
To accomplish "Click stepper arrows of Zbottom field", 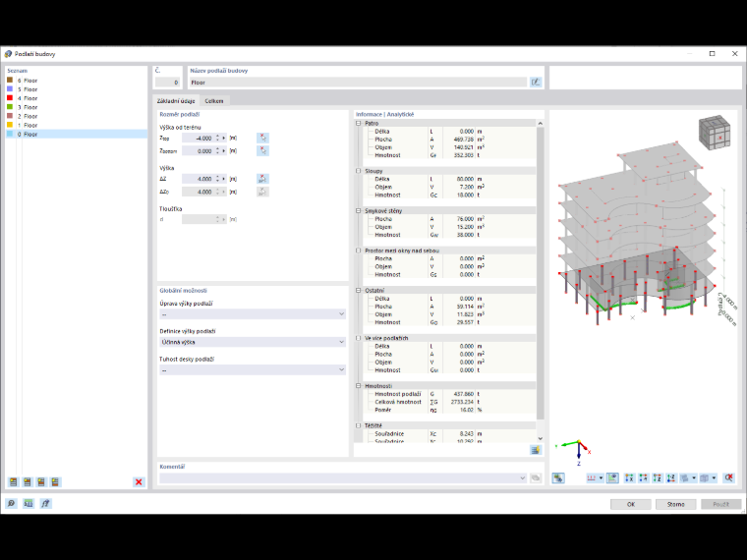I will click(x=218, y=151).
